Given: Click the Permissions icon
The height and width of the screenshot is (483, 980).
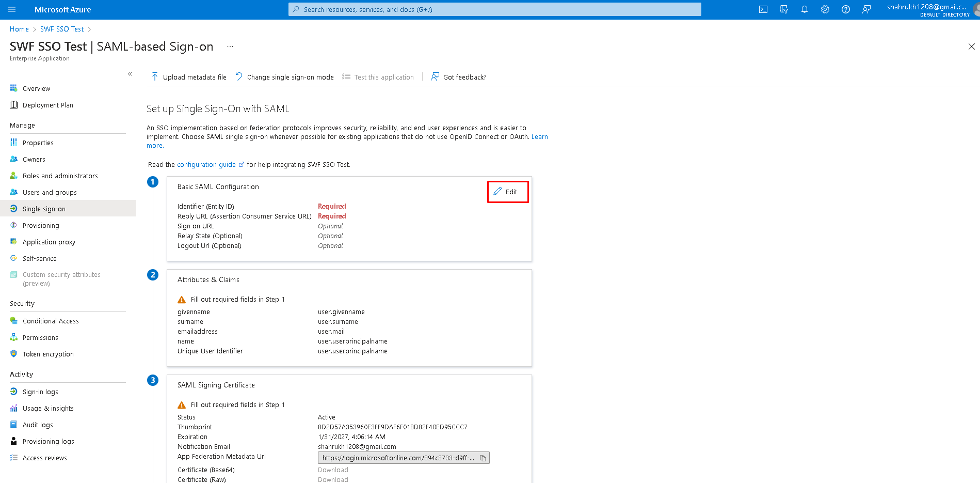Looking at the screenshot, I should point(13,337).
